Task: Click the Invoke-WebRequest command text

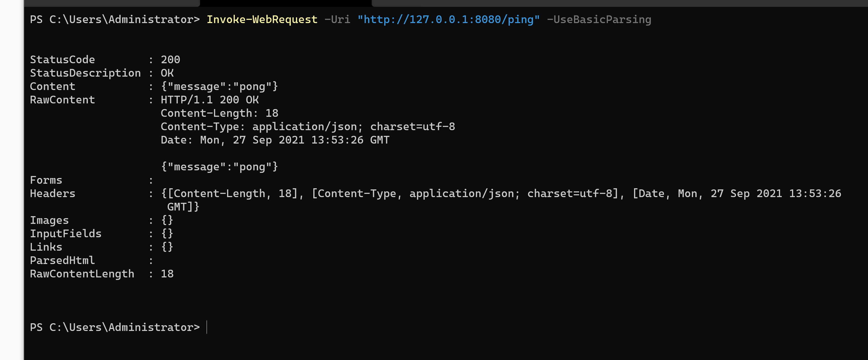Action: pyautogui.click(x=262, y=20)
